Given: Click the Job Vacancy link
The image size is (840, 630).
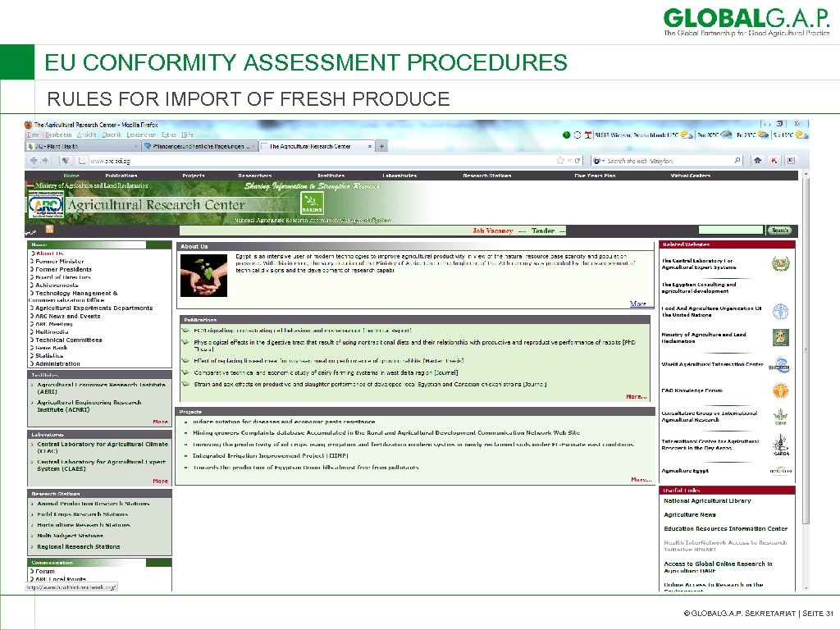Looking at the screenshot, I should 493,231.
